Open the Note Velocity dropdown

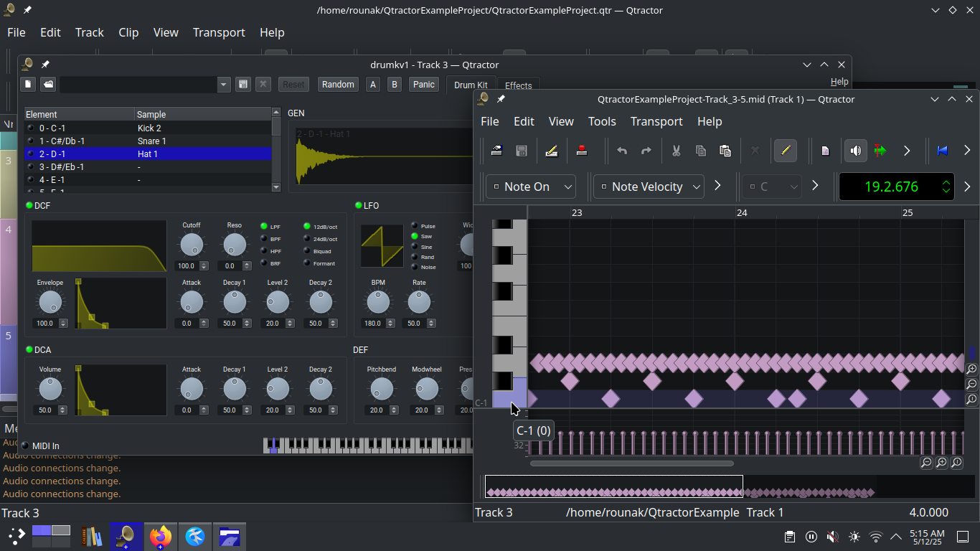pos(648,186)
